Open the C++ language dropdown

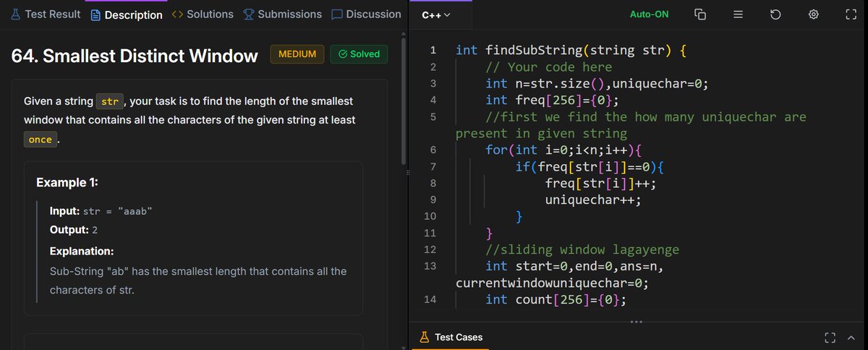click(435, 15)
